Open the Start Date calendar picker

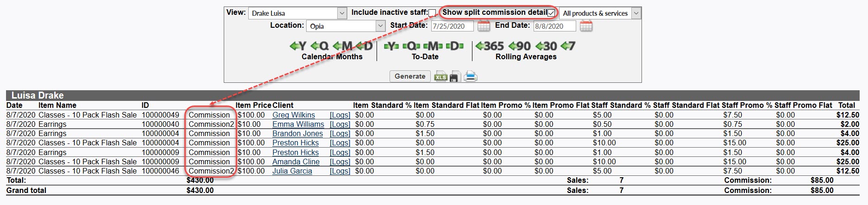(484, 26)
